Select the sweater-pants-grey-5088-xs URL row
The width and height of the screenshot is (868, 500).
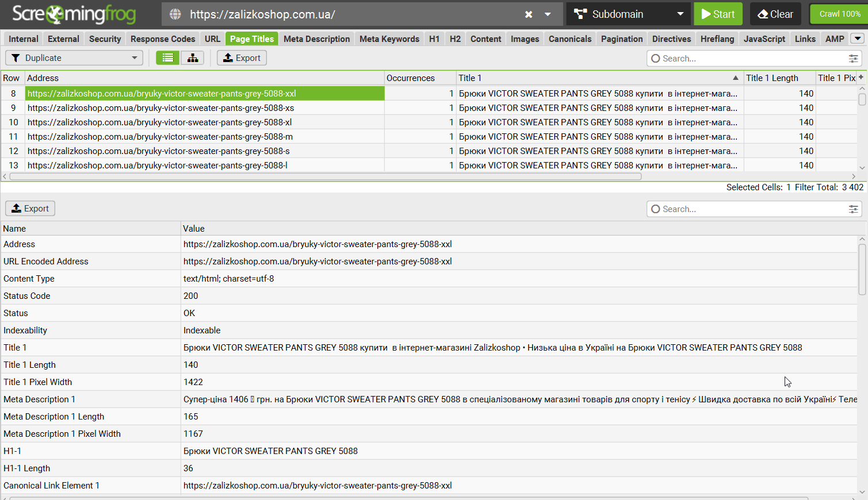160,108
